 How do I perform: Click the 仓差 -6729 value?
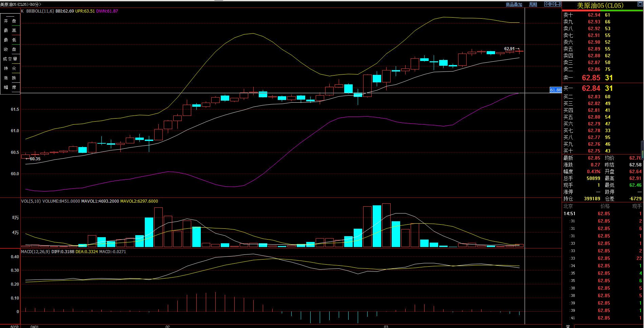pos(636,199)
